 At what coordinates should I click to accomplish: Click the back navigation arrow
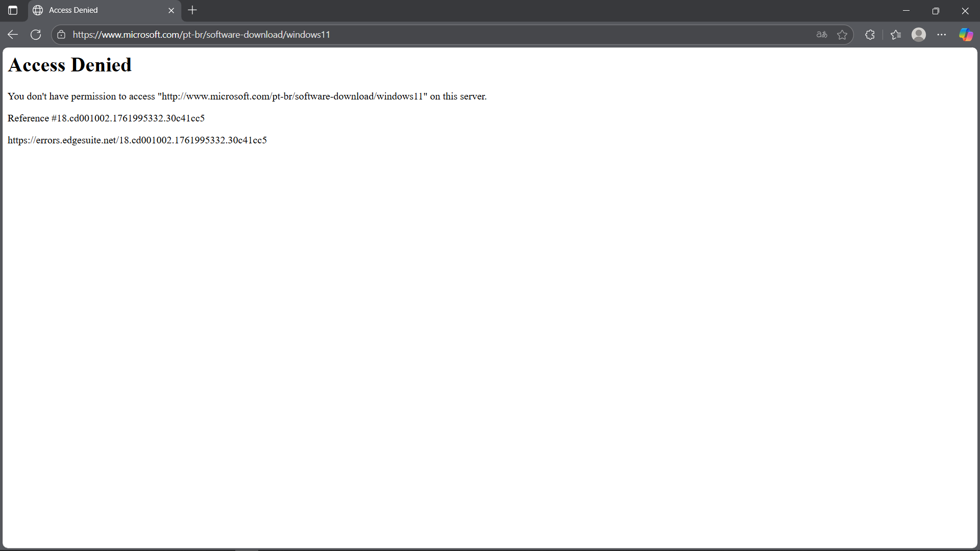pos(13,35)
